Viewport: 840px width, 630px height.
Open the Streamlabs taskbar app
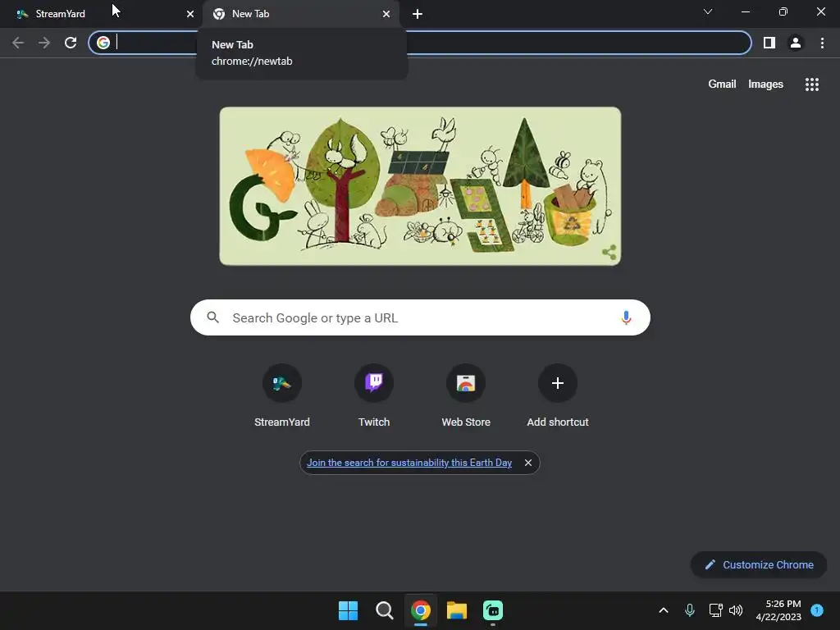(493, 610)
